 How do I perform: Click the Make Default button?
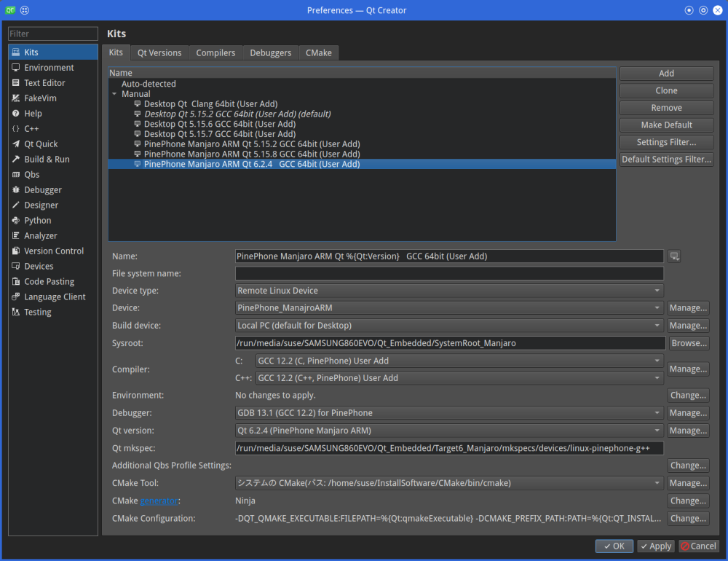666,125
